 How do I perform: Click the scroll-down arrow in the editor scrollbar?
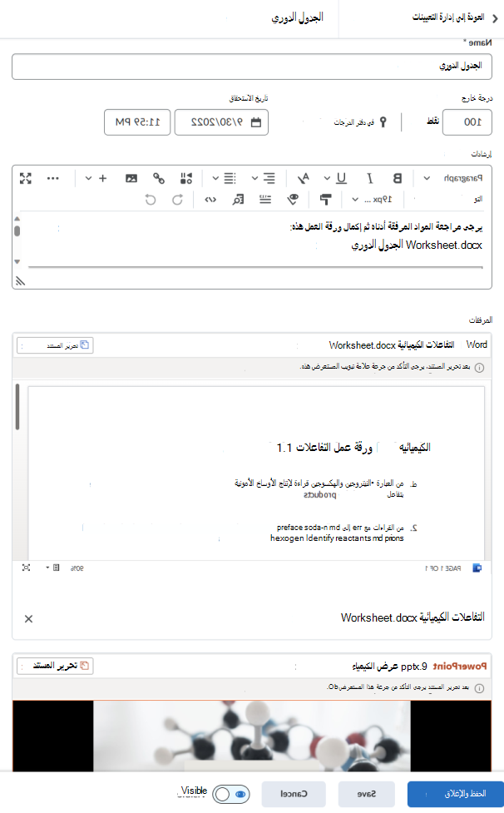(x=17, y=261)
